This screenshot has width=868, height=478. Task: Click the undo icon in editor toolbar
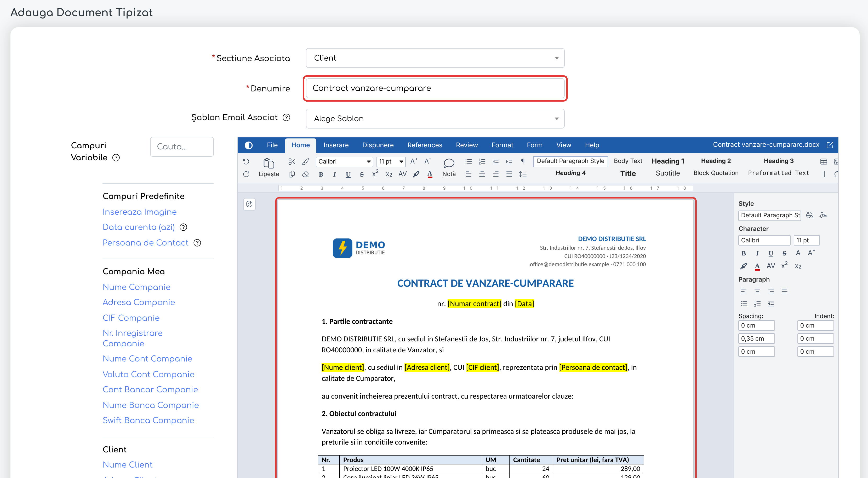(x=246, y=162)
